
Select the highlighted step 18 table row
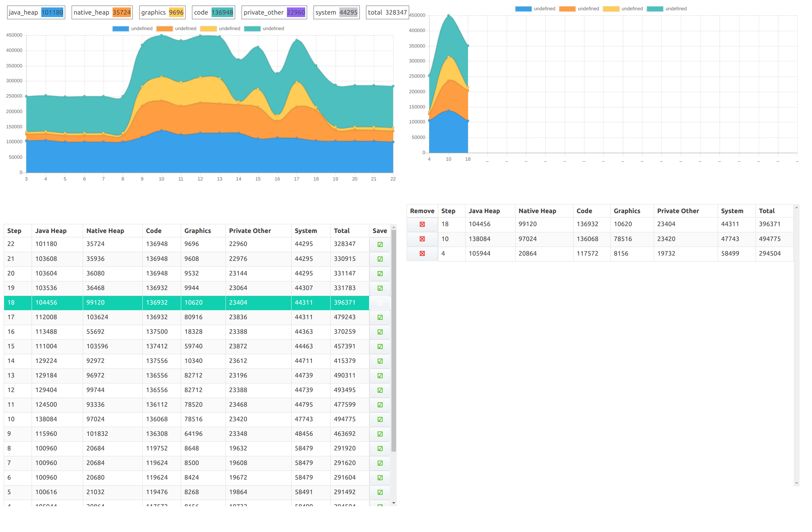(186, 303)
